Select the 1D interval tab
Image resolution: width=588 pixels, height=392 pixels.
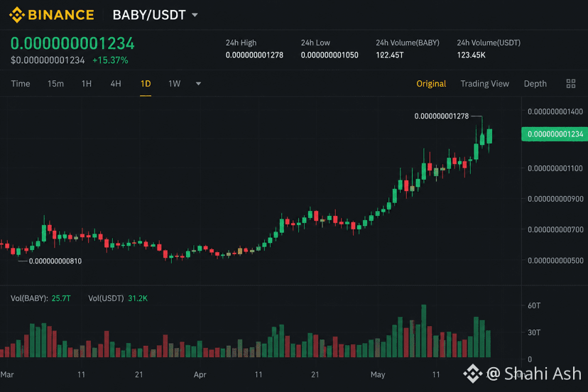pyautogui.click(x=146, y=84)
